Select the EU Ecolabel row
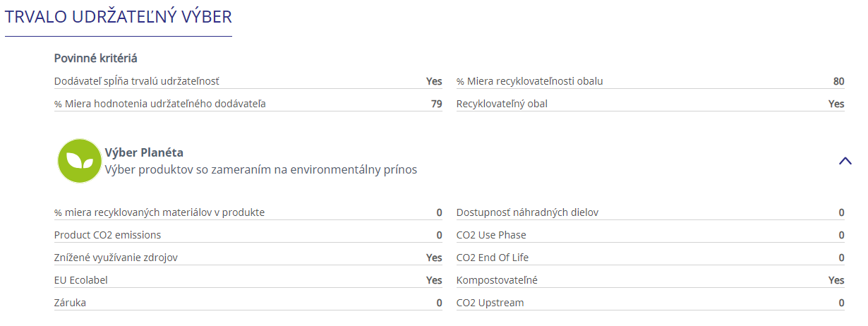Image resolution: width=868 pixels, height=326 pixels. click(x=248, y=280)
